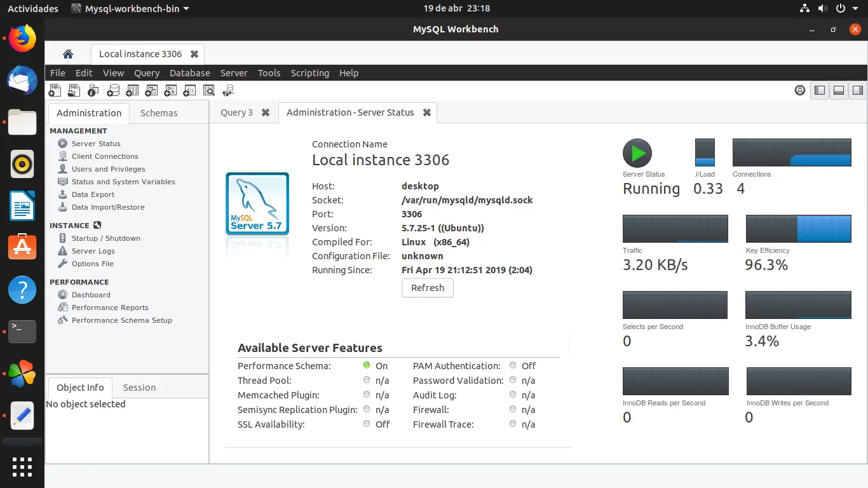The image size is (868, 488).
Task: Open the File menu
Action: pyautogui.click(x=58, y=73)
